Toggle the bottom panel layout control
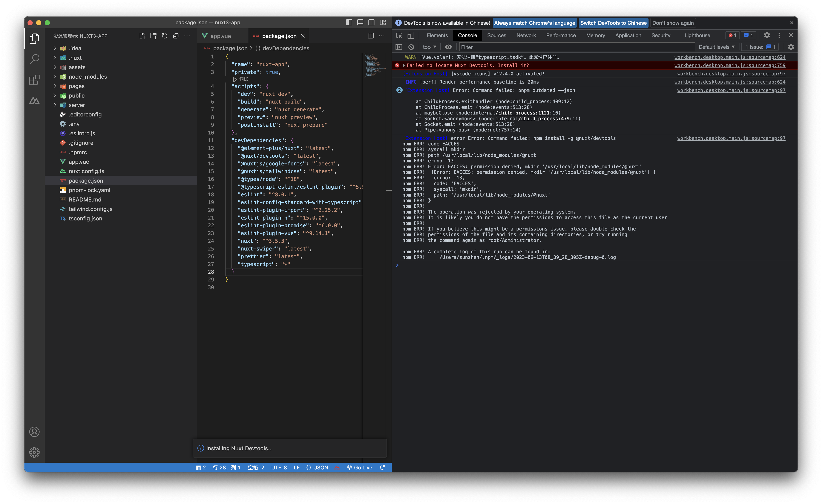This screenshot has width=822, height=504. pos(360,22)
